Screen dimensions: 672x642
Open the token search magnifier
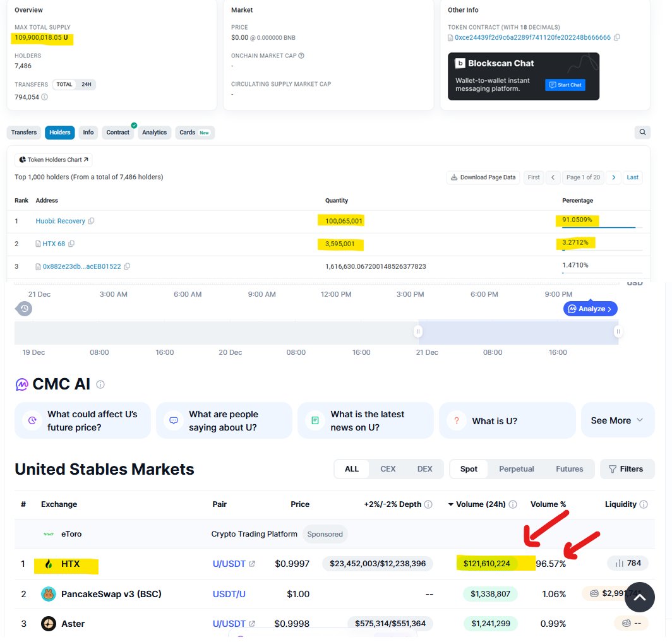(x=642, y=132)
